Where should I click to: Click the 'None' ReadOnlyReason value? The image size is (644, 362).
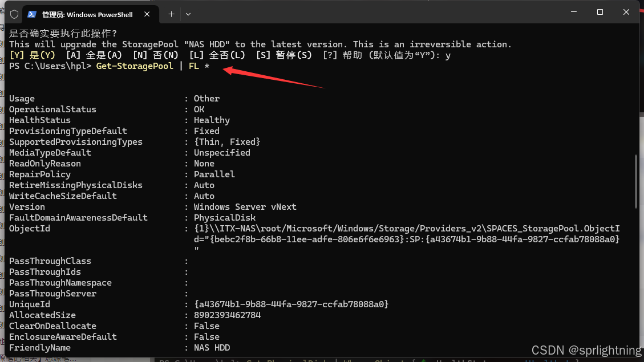[204, 164]
